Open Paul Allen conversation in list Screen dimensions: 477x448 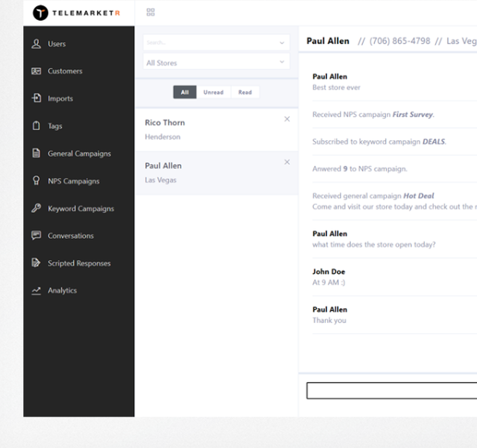coord(216,173)
